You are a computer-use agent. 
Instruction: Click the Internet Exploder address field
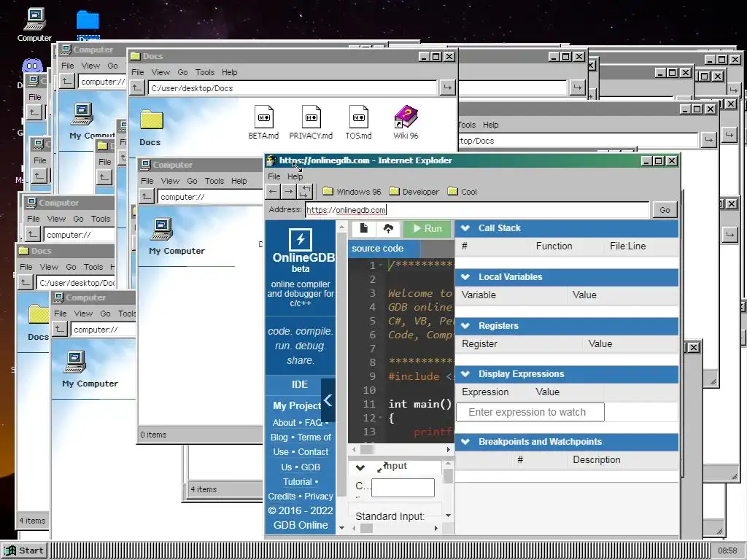pyautogui.click(x=477, y=210)
